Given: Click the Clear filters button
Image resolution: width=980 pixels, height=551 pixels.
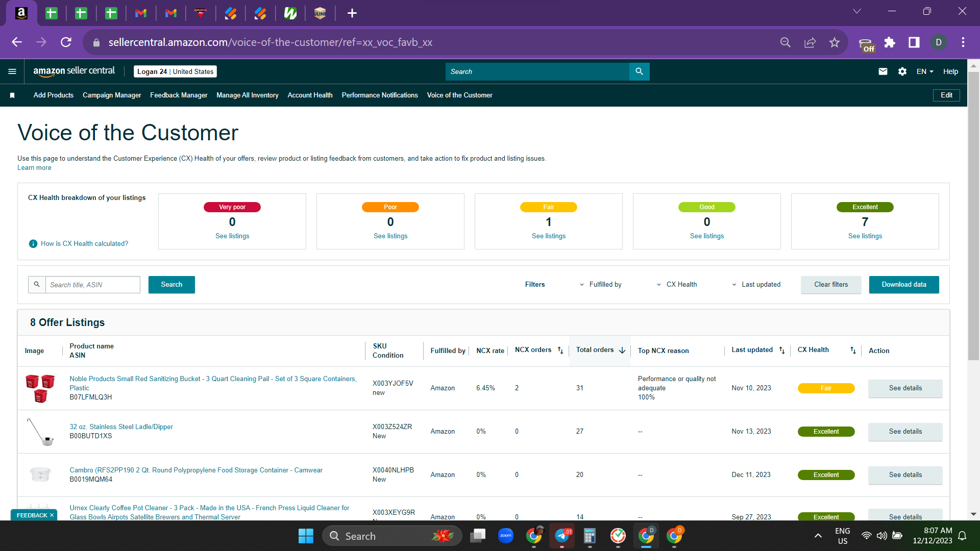Looking at the screenshot, I should [831, 285].
